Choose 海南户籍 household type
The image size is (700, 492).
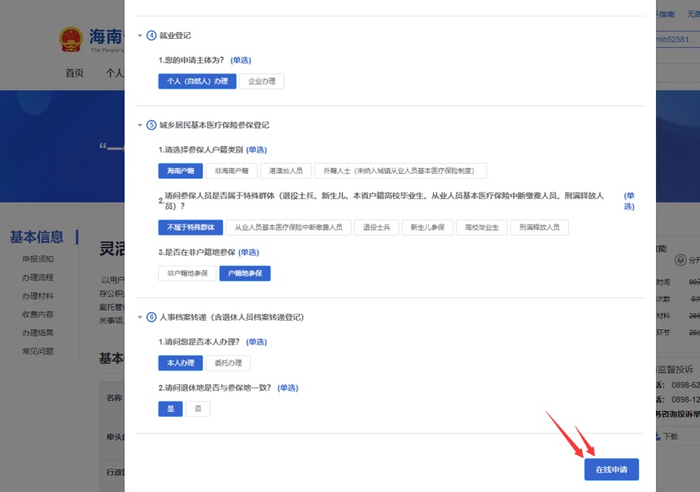point(180,171)
